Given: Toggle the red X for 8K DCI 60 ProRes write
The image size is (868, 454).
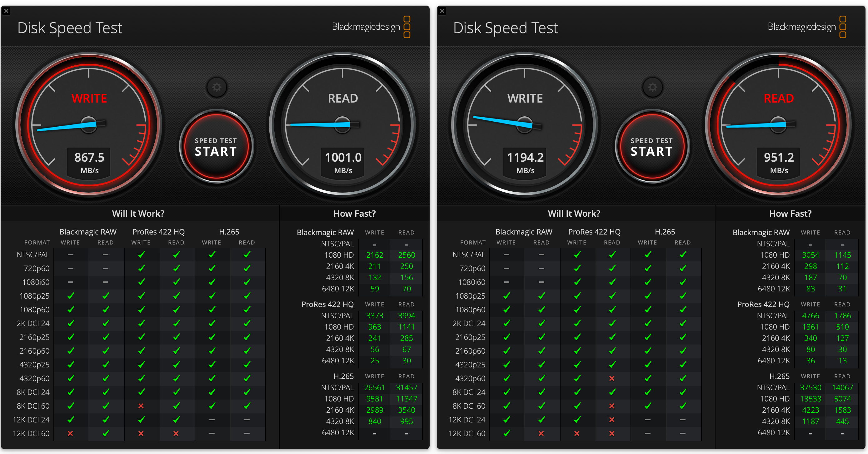Looking at the screenshot, I should [x=141, y=406].
